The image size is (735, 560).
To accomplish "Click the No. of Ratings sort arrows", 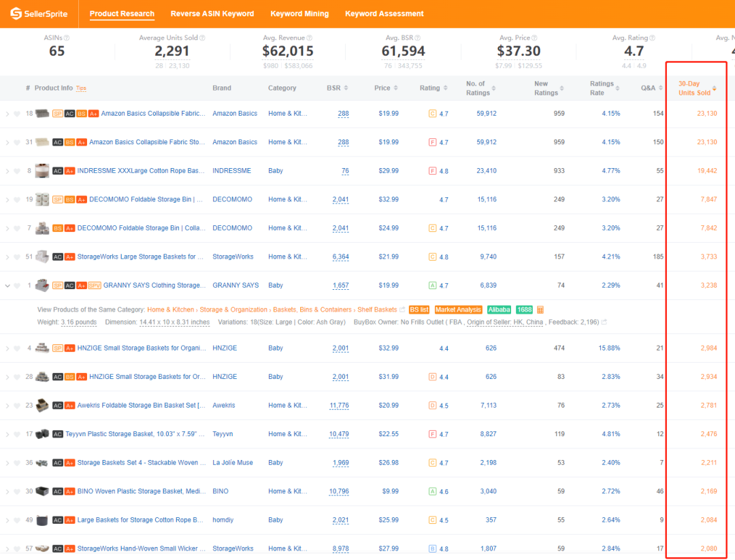I will tap(493, 88).
